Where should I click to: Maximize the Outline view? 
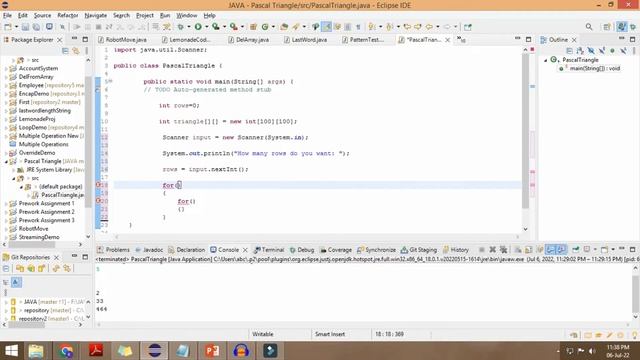(632, 39)
